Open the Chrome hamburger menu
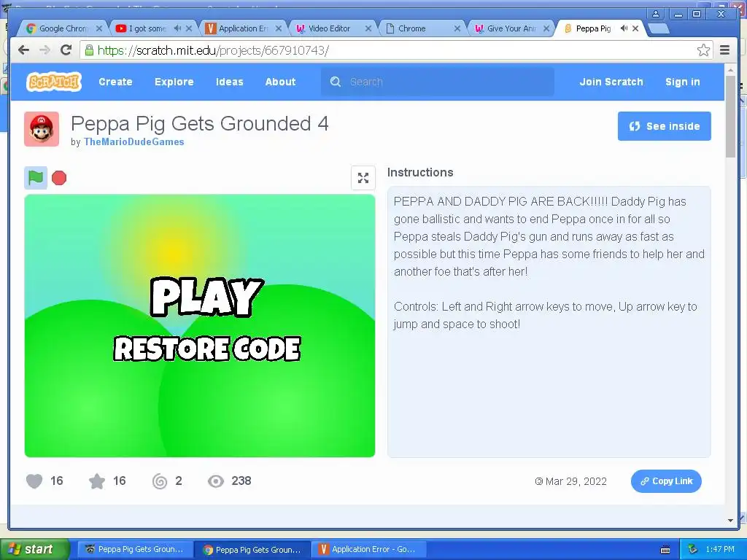This screenshot has width=747, height=560. 724,50
